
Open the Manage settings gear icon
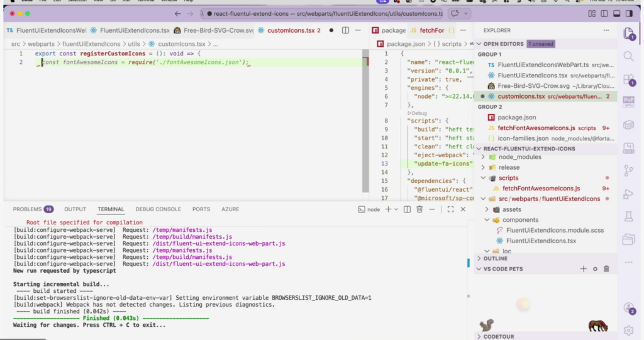(628, 330)
